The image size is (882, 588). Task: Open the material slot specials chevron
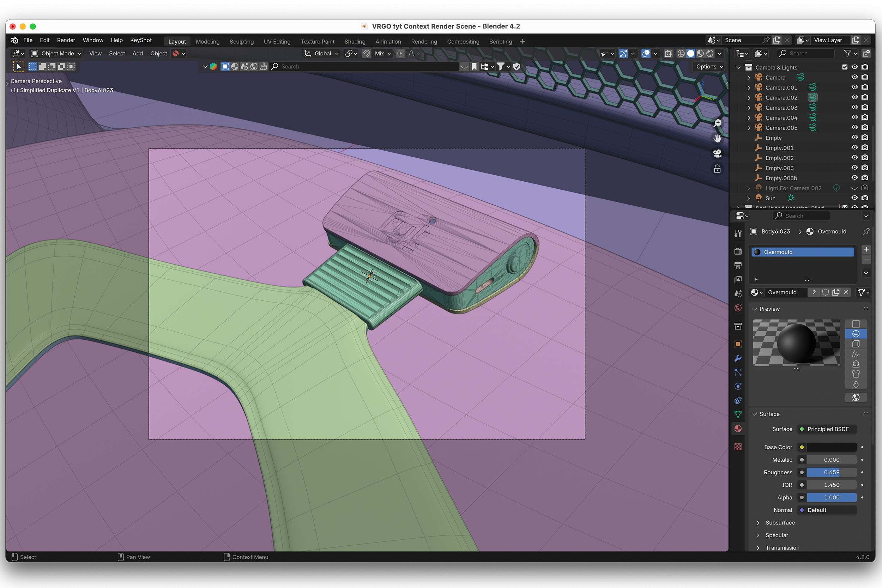(866, 273)
